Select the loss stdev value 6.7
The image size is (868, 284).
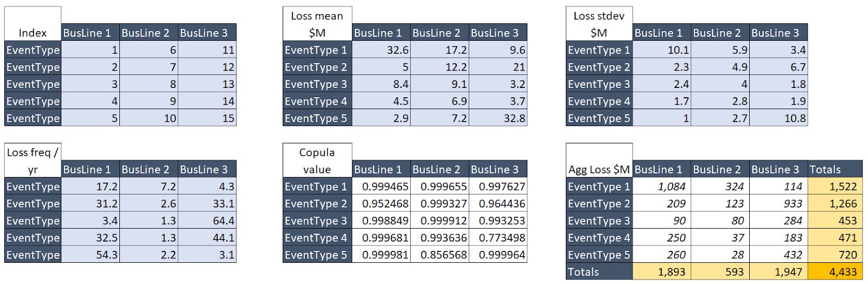[778, 67]
